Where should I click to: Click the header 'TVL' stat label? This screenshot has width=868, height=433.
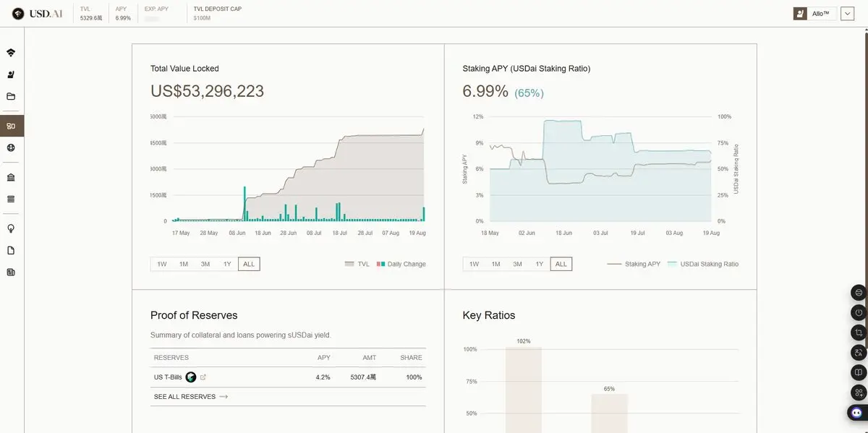click(x=85, y=9)
